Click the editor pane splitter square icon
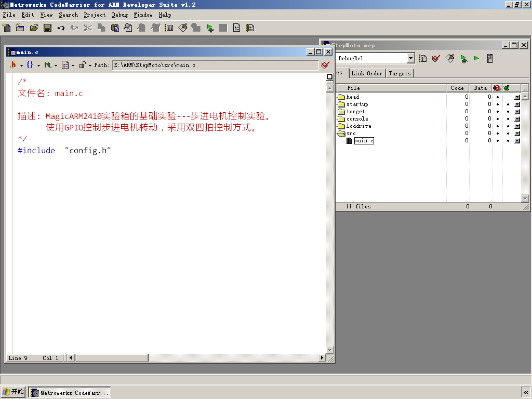This screenshot has height=399, width=532. tap(329, 77)
